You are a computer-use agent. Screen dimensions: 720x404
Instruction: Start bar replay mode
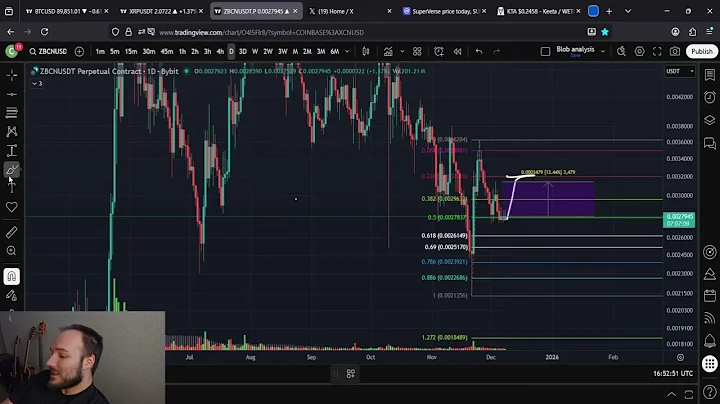tap(457, 51)
